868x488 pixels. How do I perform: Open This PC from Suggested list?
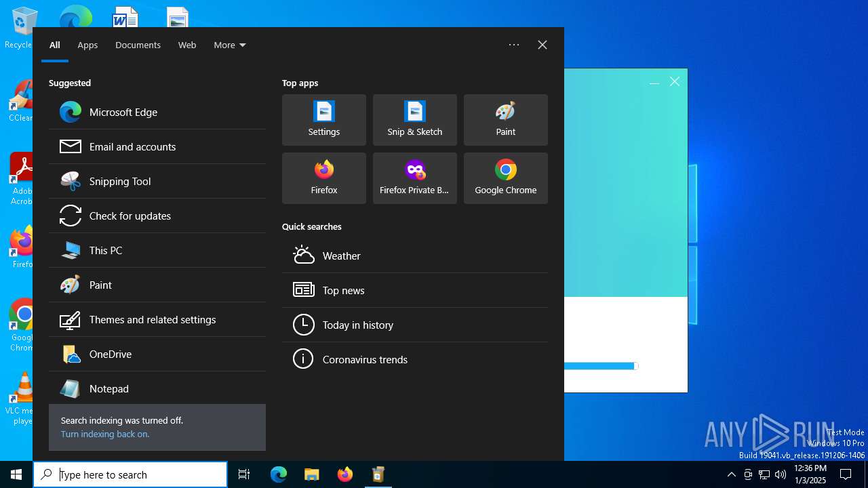click(x=157, y=251)
